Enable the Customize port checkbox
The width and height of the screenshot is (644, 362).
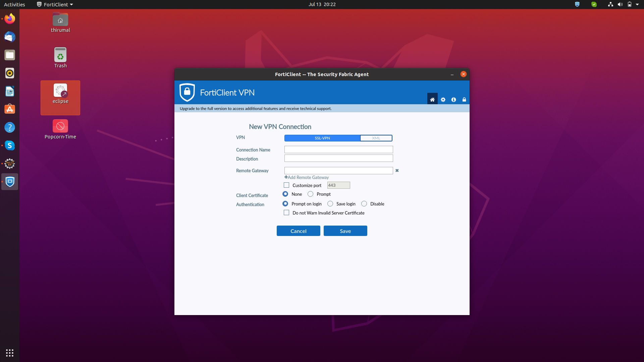(286, 185)
